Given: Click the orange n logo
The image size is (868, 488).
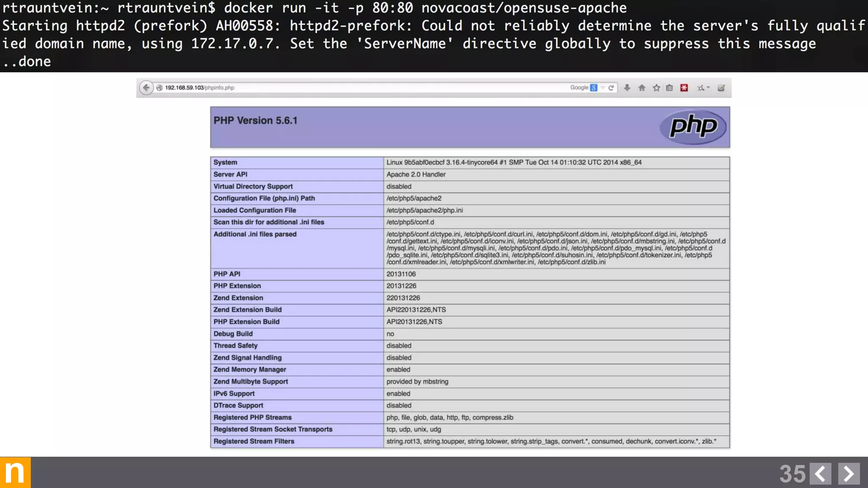Looking at the screenshot, I should 15,472.
